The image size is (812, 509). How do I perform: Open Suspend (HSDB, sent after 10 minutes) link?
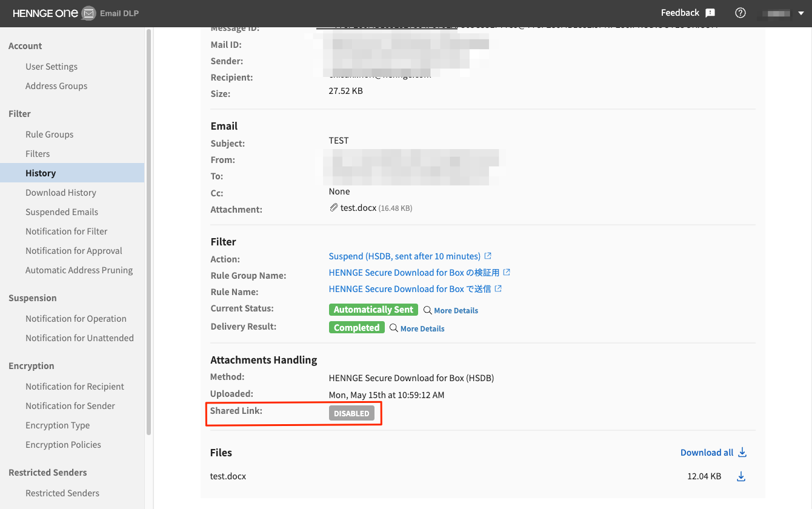coord(405,256)
